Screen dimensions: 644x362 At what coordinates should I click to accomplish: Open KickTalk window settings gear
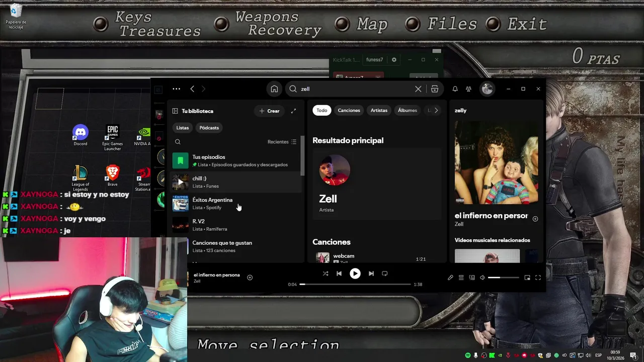[394, 60]
